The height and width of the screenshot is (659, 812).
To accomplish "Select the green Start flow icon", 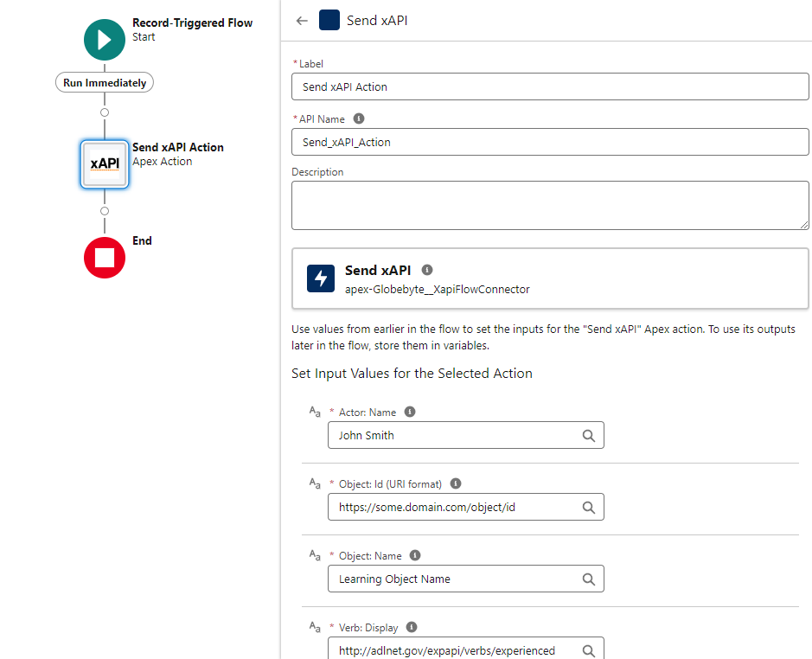I will pos(105,40).
